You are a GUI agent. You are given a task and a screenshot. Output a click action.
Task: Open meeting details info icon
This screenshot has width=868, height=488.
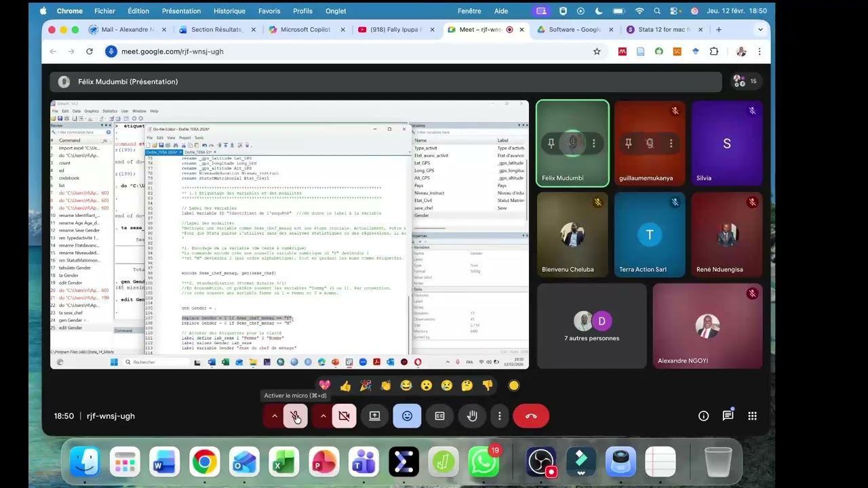pos(703,416)
